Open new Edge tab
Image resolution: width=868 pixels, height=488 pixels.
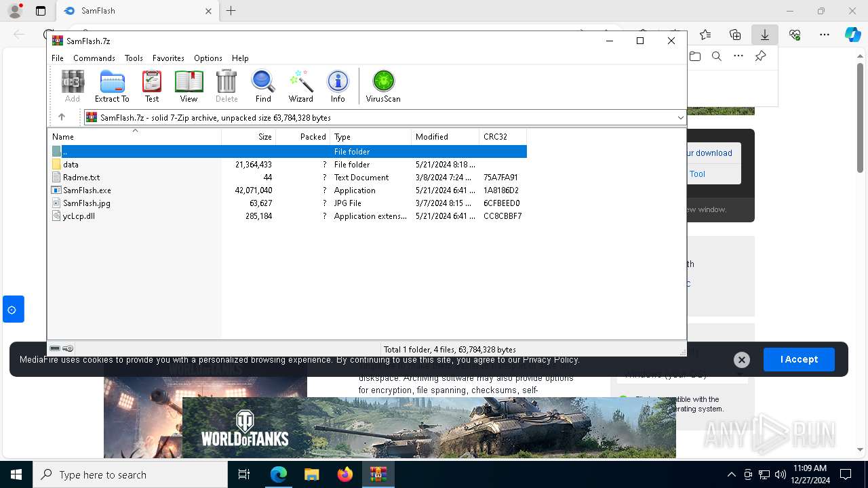[231, 11]
